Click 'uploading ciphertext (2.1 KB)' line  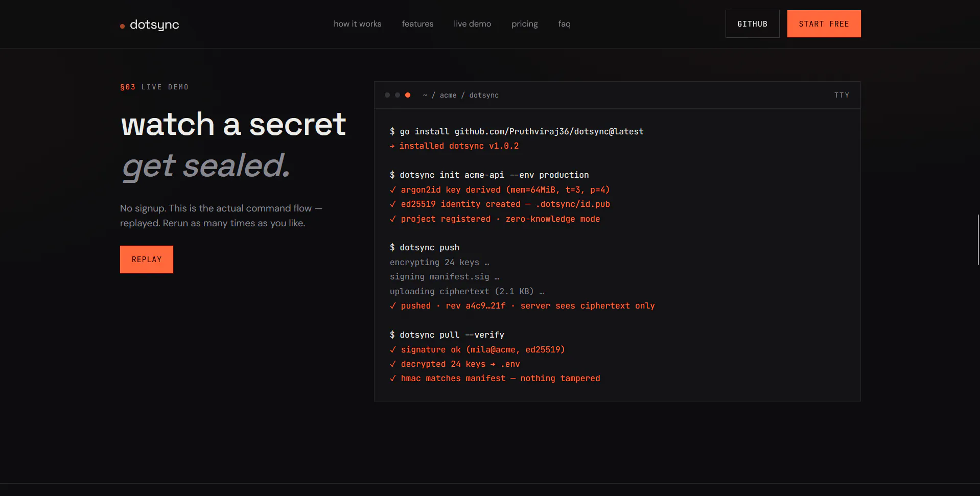coord(467,291)
